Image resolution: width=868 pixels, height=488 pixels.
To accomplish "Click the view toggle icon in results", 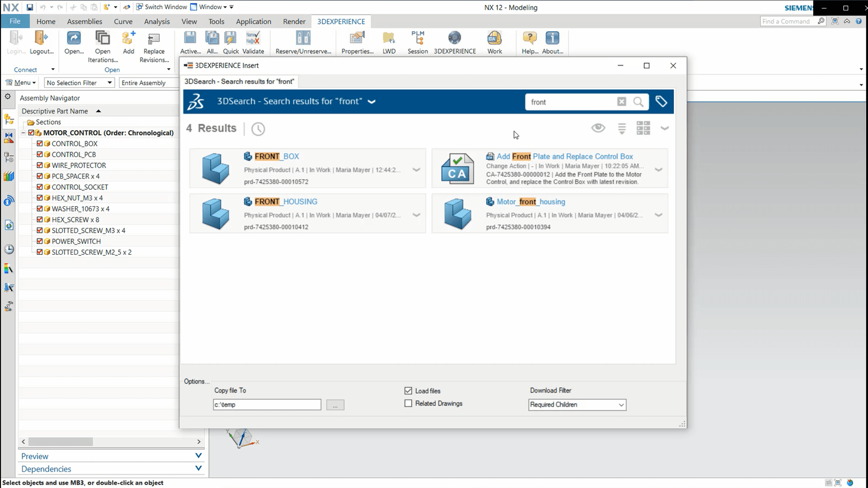I will point(643,127).
